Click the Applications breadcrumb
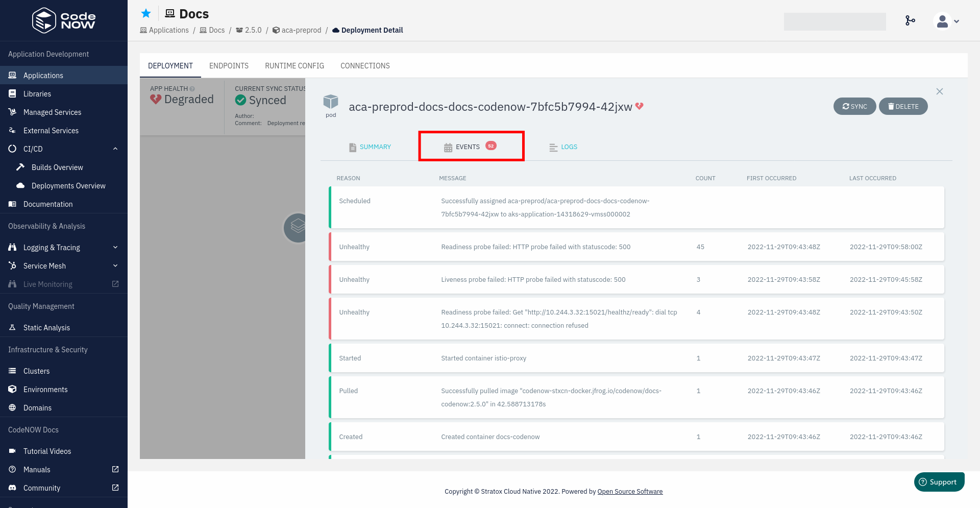 pyautogui.click(x=164, y=30)
